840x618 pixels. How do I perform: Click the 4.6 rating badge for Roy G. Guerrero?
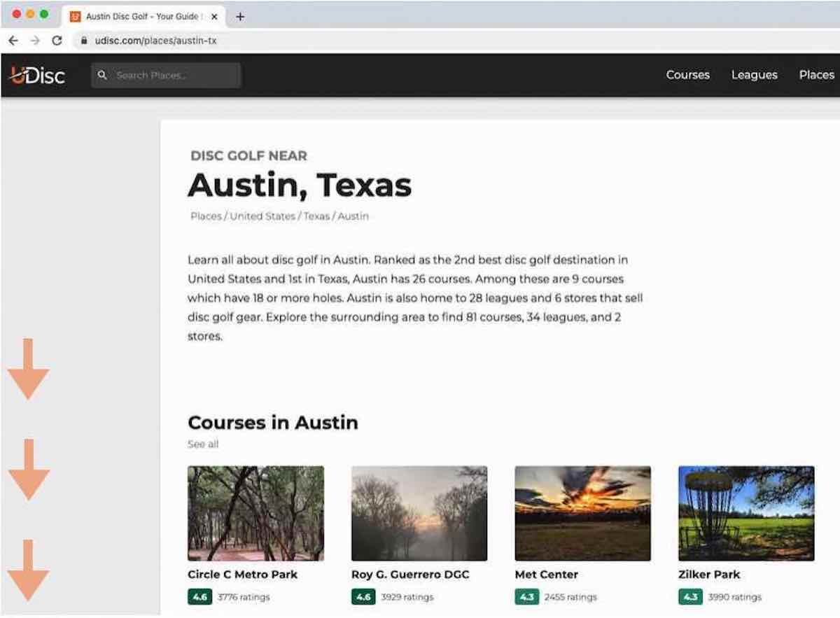[363, 597]
